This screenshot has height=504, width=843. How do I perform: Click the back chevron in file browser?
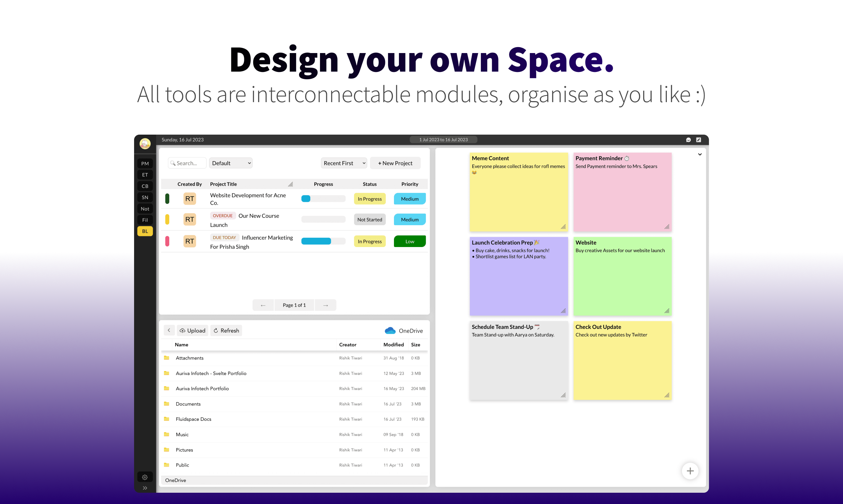(169, 330)
